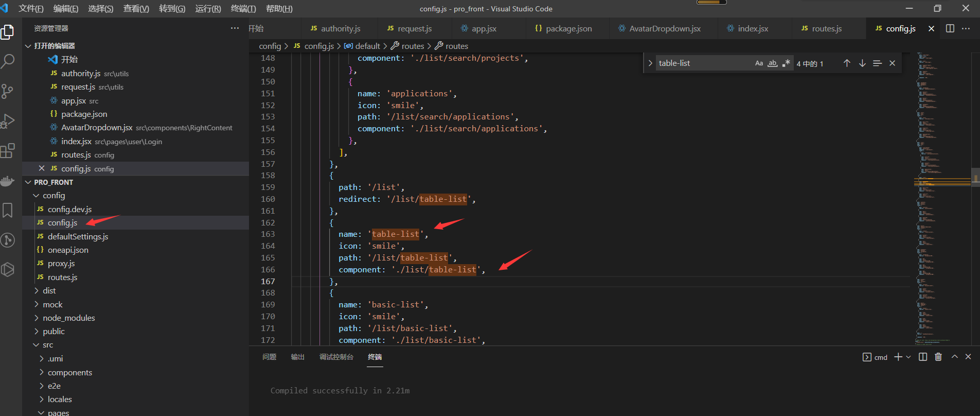
Task: Open the Git Graph activity icon
Action: click(x=8, y=240)
